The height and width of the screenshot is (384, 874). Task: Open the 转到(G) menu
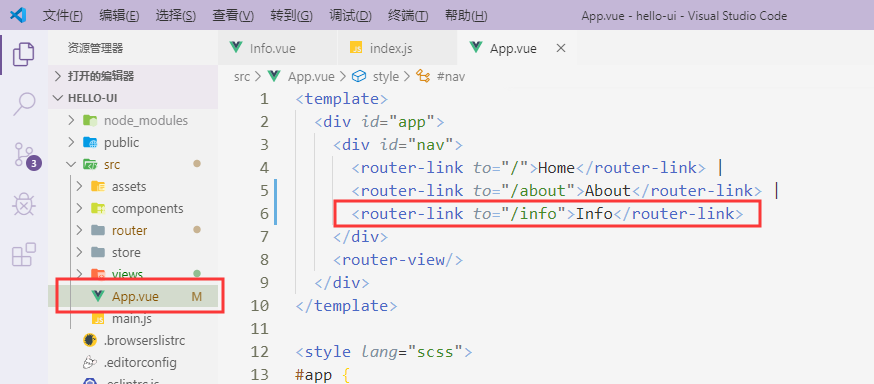pos(292,16)
